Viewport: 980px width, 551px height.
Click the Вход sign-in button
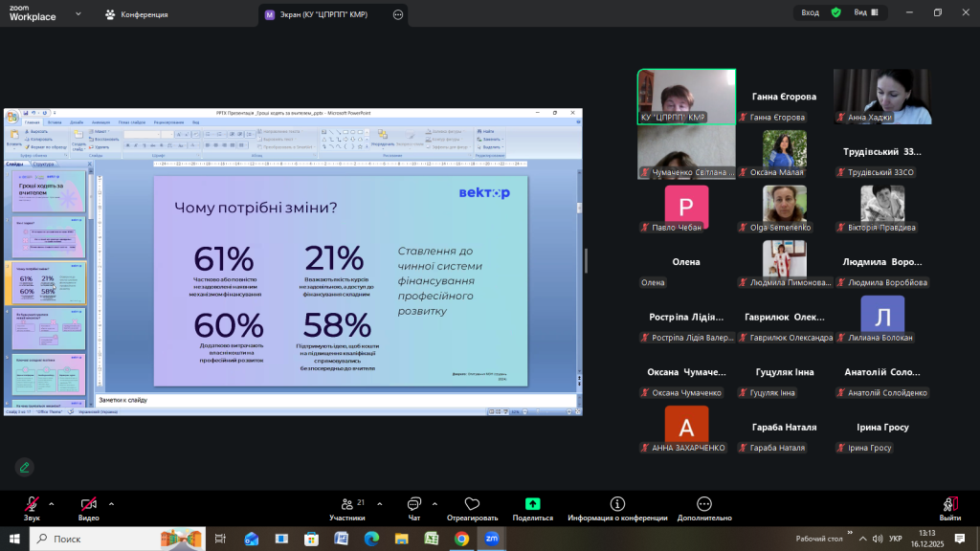tap(810, 12)
